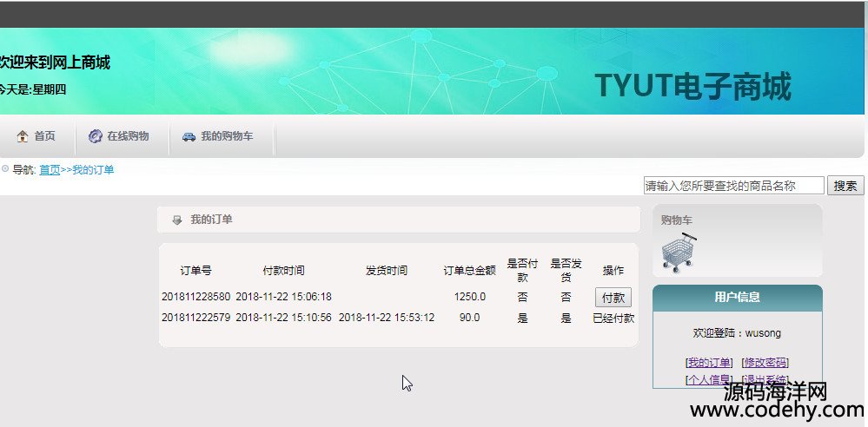Follow the 首页 breadcrumb link
Image resolution: width=868 pixels, height=427 pixels.
pos(50,170)
